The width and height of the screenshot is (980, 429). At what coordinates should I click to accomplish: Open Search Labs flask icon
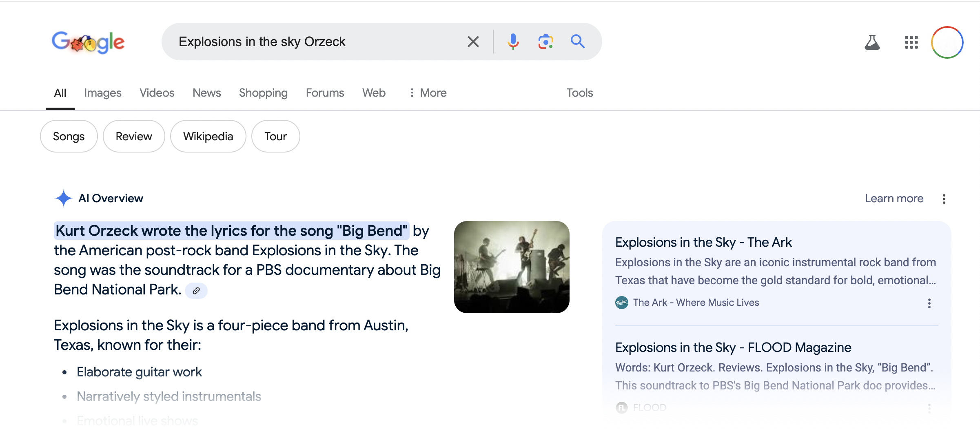click(x=872, y=42)
